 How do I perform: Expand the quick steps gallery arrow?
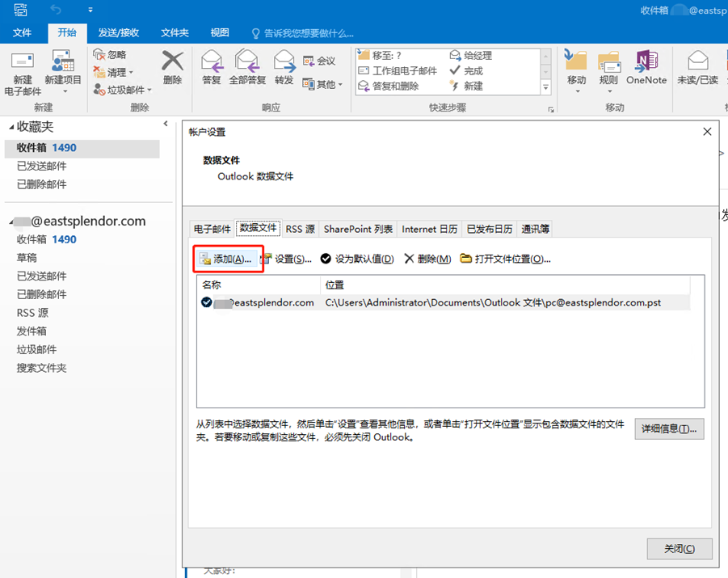[x=545, y=88]
